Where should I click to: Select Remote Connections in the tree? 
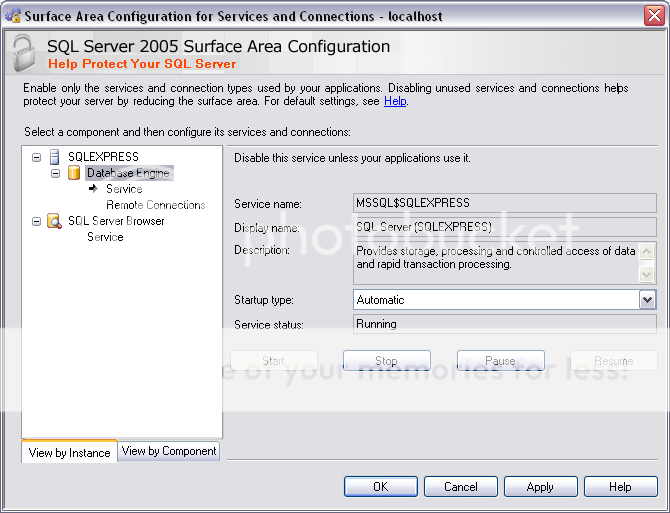click(156, 205)
